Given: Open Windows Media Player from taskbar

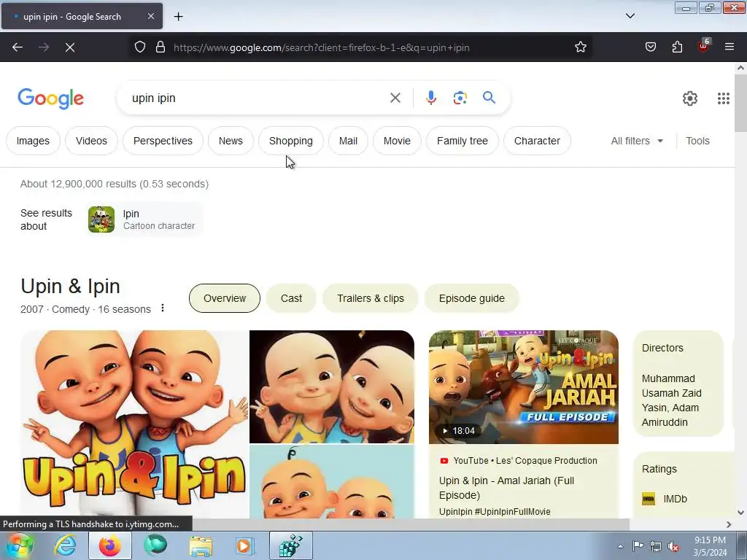Looking at the screenshot, I should [245, 545].
